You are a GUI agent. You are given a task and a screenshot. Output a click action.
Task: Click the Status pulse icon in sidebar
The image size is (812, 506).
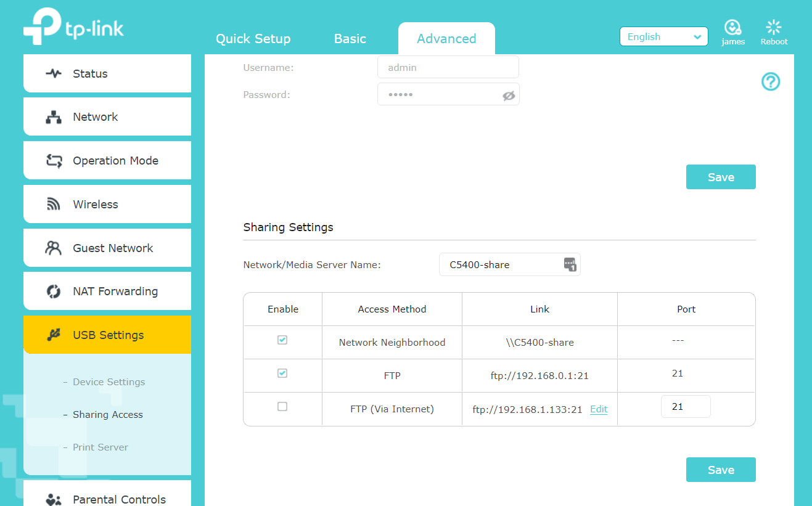click(54, 73)
